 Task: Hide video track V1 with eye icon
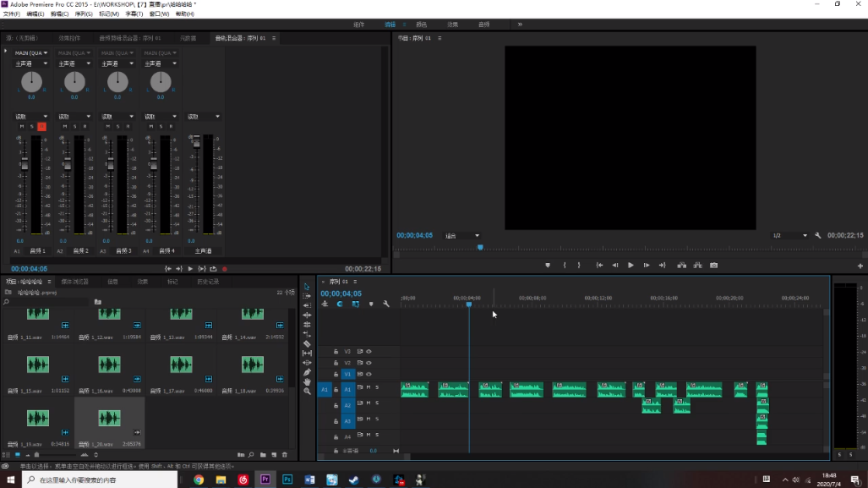(368, 374)
